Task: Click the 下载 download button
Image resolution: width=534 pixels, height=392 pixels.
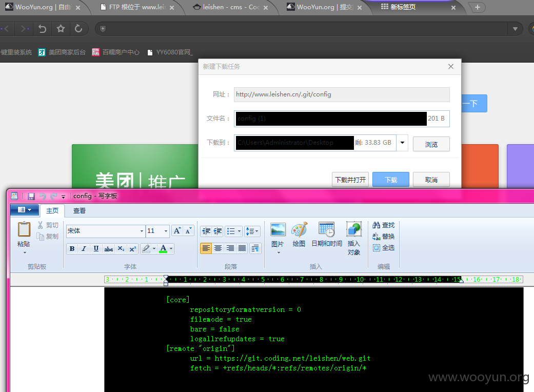Action: (x=390, y=180)
